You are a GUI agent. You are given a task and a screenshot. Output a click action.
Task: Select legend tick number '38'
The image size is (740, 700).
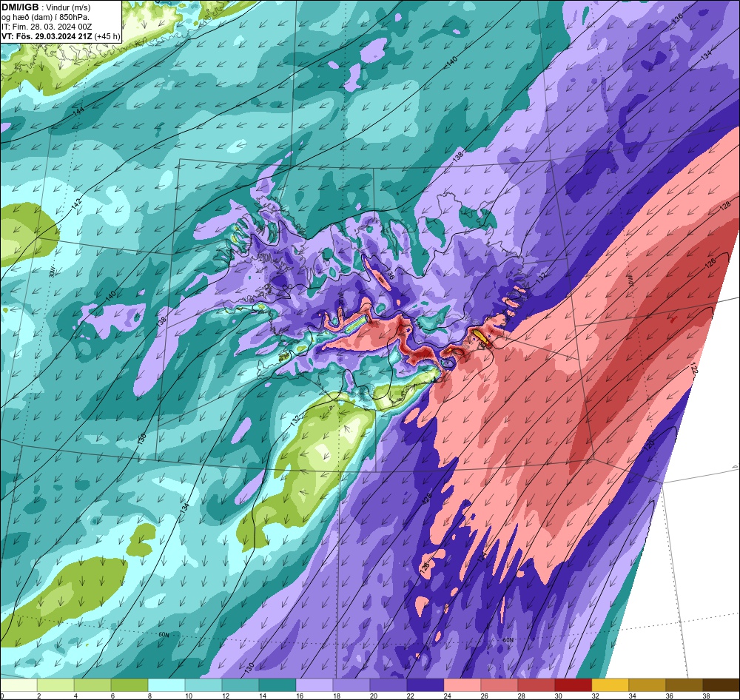pos(705,696)
